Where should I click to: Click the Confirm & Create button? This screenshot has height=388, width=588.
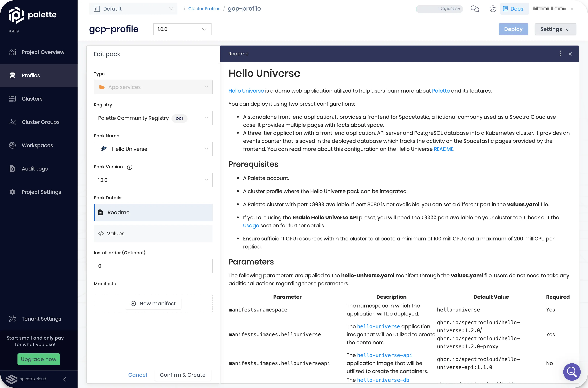tap(182, 375)
